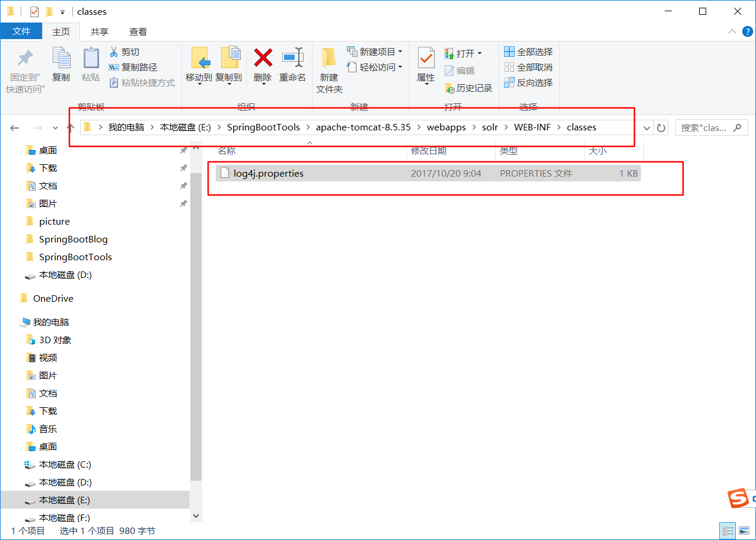The image size is (756, 540).
Task: Click Cut (剪切) scissors icon
Action: (x=114, y=52)
